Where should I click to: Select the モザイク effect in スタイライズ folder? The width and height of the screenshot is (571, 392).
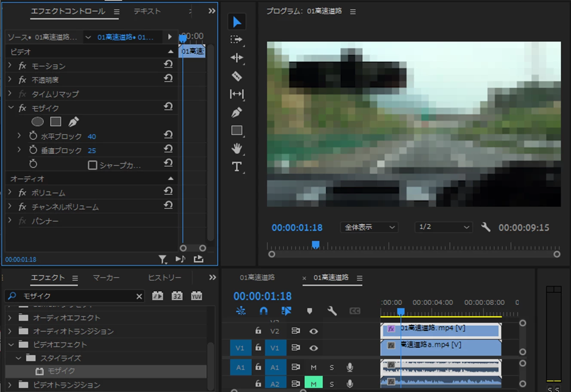(x=61, y=371)
